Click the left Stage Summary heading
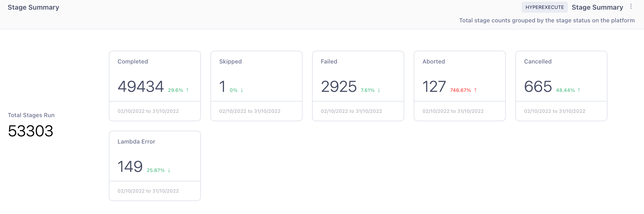 point(33,7)
